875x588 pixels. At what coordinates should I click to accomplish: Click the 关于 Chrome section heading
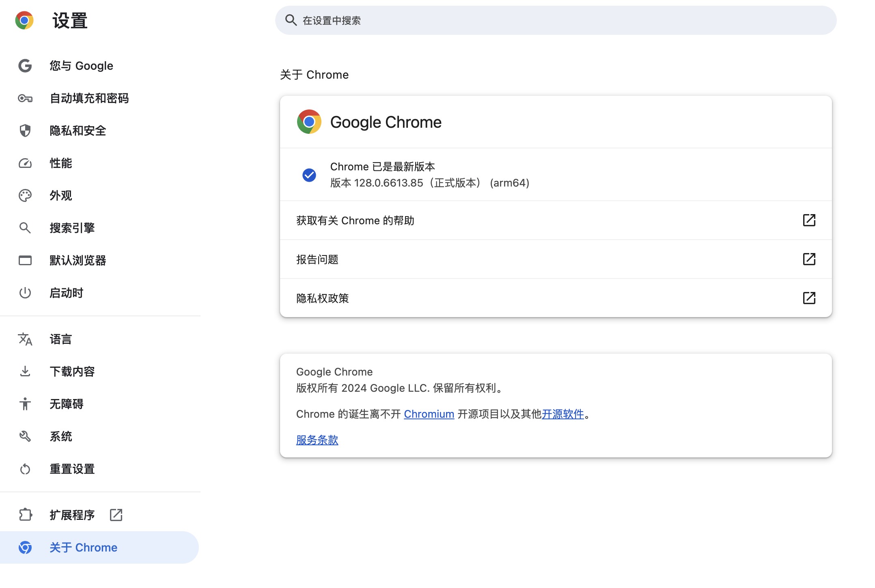tap(314, 75)
